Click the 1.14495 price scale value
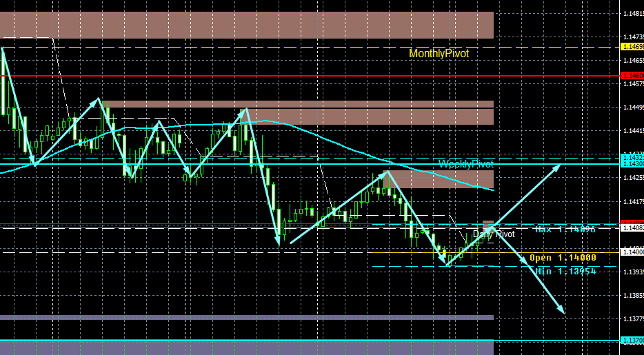The width and height of the screenshot is (644, 355). tap(633, 108)
